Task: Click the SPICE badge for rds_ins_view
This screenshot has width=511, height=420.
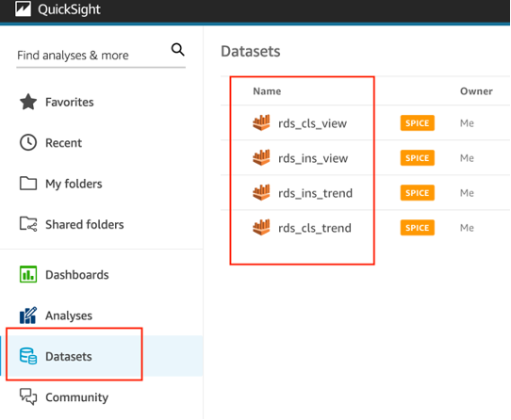Action: click(x=417, y=158)
